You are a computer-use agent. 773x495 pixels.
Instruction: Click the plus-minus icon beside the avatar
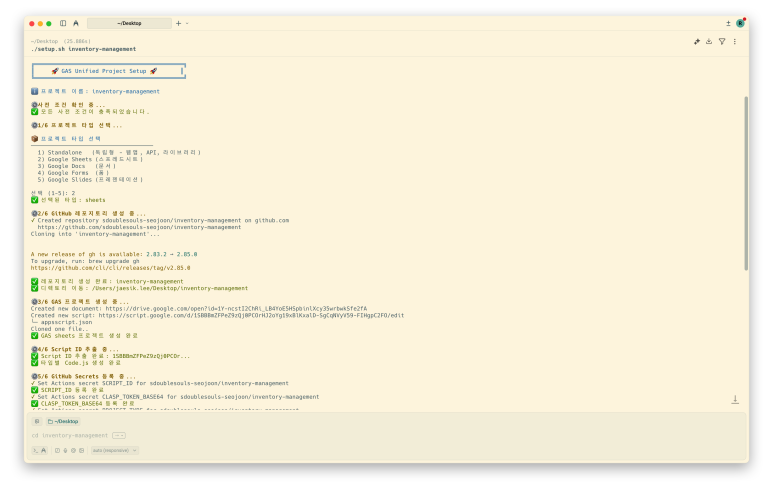[x=728, y=23]
